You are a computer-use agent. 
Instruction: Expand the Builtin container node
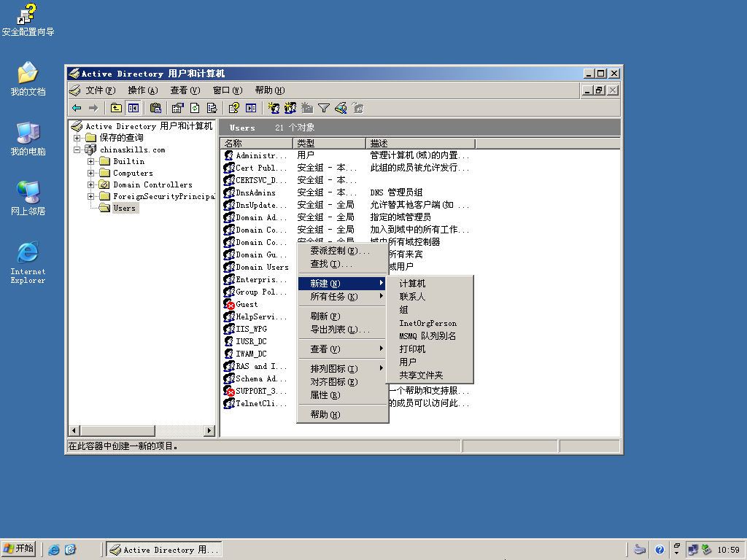[90, 161]
